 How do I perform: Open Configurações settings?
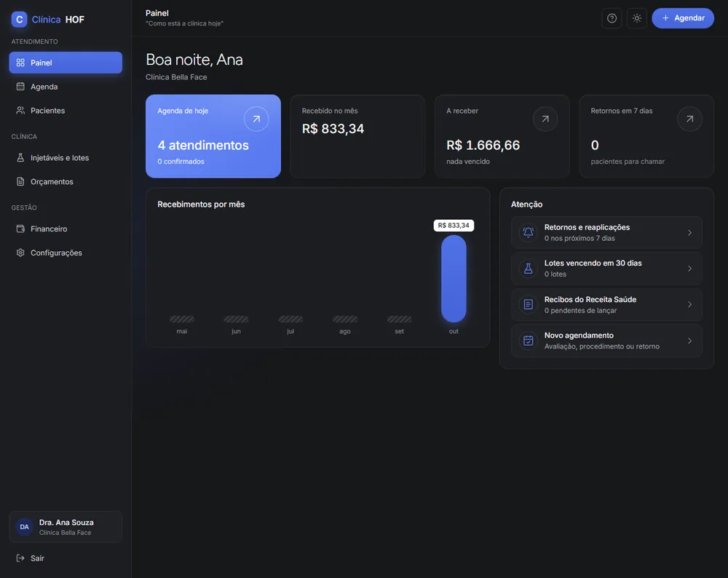[66, 253]
